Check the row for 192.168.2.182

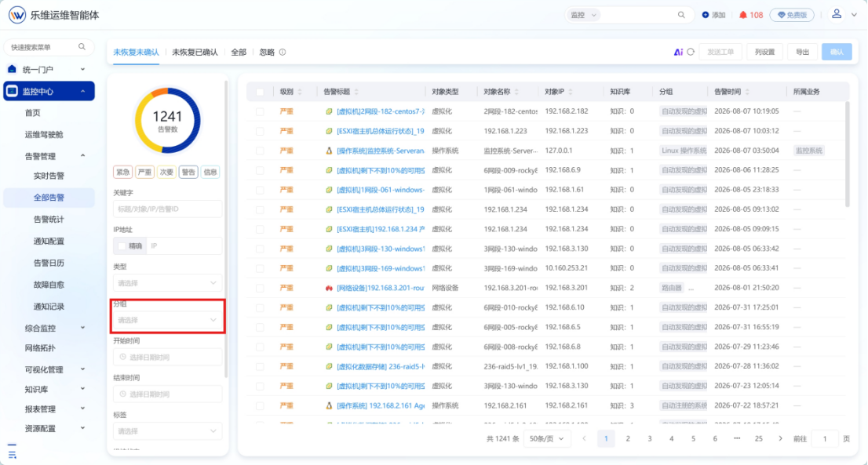pos(261,111)
